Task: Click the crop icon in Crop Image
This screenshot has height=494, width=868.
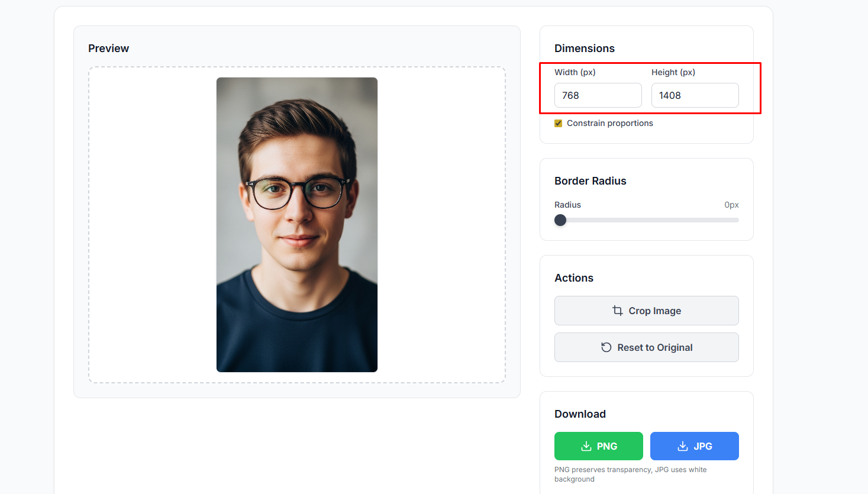Action: pyautogui.click(x=618, y=311)
